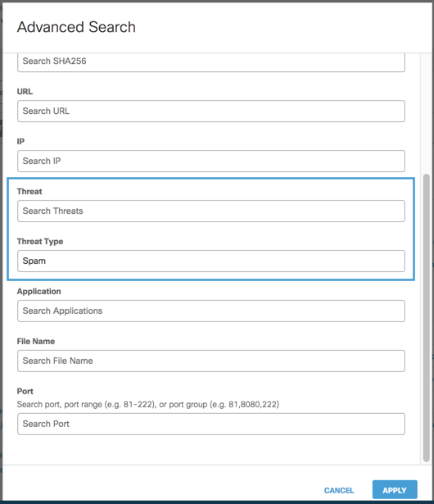Screen dimensions: 434x504
Task: Click the Search SHA256 input field
Action: click(x=211, y=61)
